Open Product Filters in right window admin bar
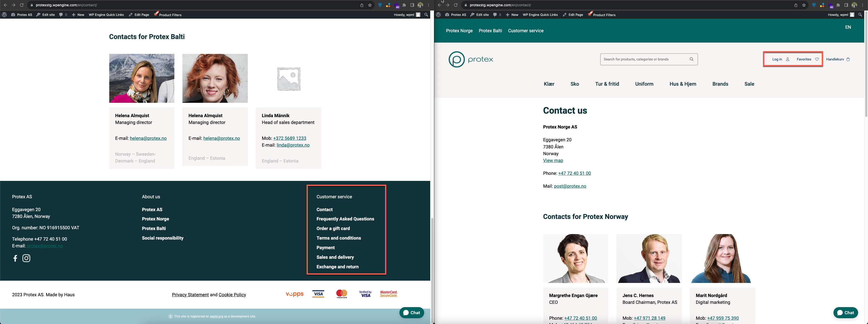 602,14
